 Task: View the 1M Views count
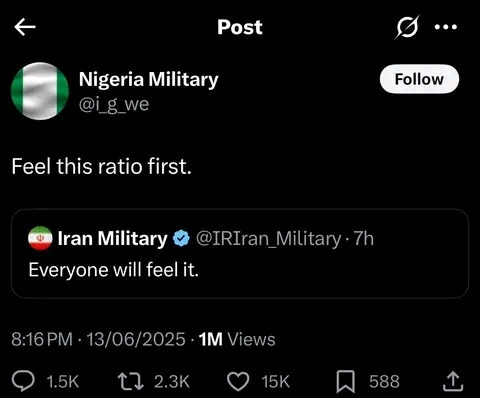click(237, 339)
